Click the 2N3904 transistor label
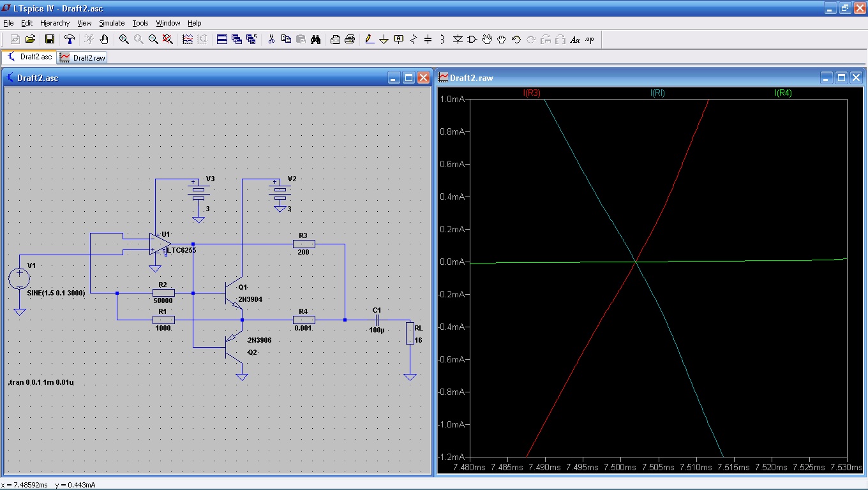Screen dimensions: 868x490 pyautogui.click(x=250, y=299)
